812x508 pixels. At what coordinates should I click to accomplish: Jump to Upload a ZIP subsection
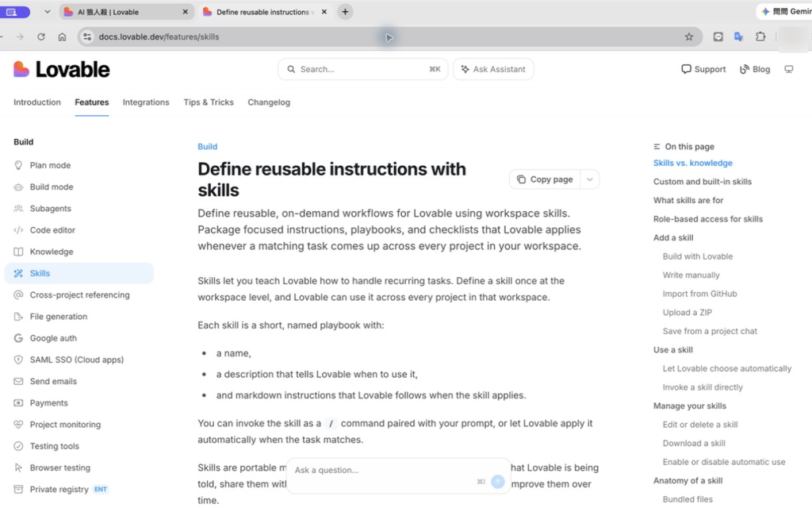coord(688,312)
